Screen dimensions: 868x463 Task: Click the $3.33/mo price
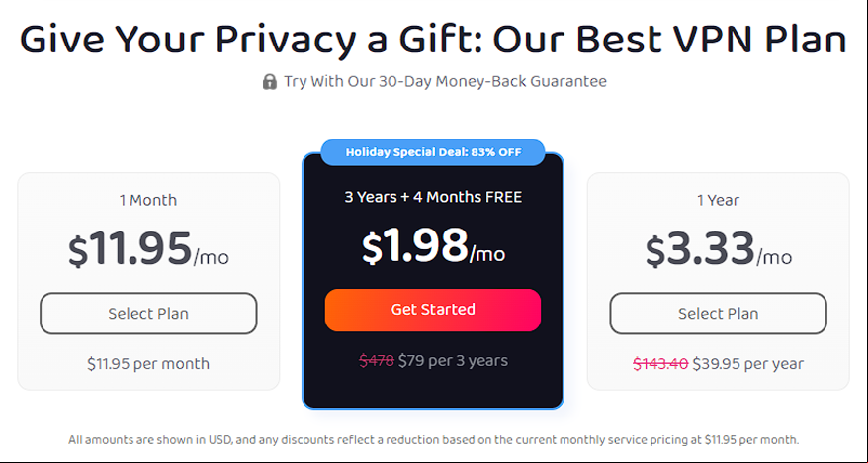point(718,249)
